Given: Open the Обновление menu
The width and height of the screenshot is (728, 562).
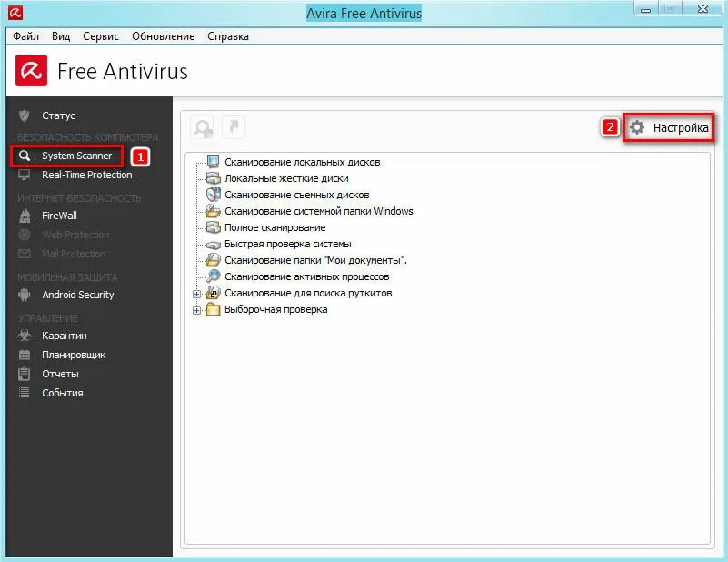Looking at the screenshot, I should point(163,36).
